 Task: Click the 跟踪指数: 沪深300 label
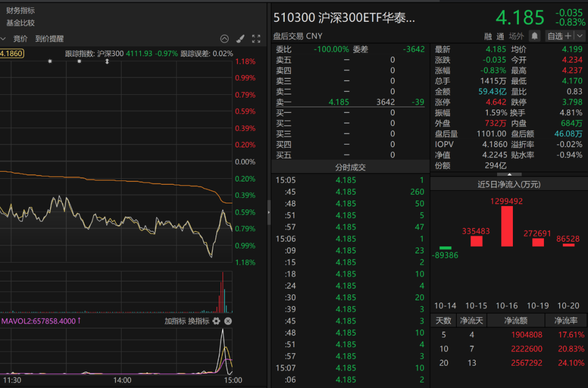(95, 53)
